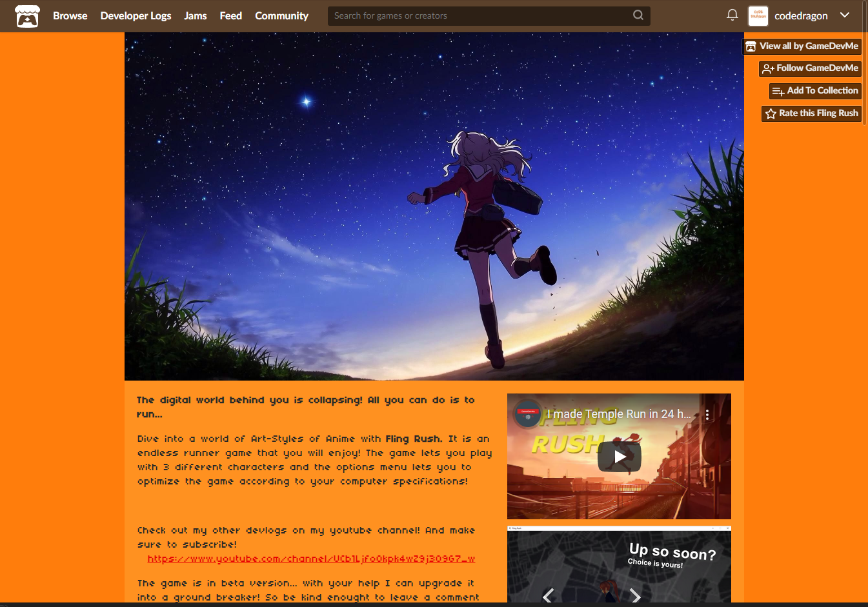Open the Jams page

(195, 15)
